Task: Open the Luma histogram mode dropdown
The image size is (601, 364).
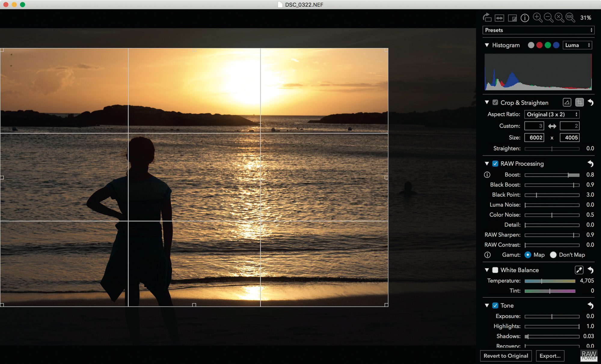Action: coord(577,45)
